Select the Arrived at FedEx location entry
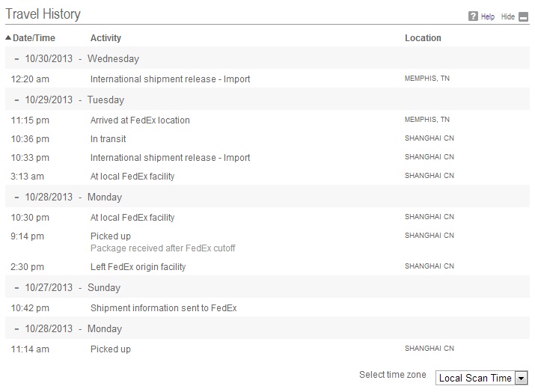Viewport: 535px width, 392px height. [x=140, y=120]
